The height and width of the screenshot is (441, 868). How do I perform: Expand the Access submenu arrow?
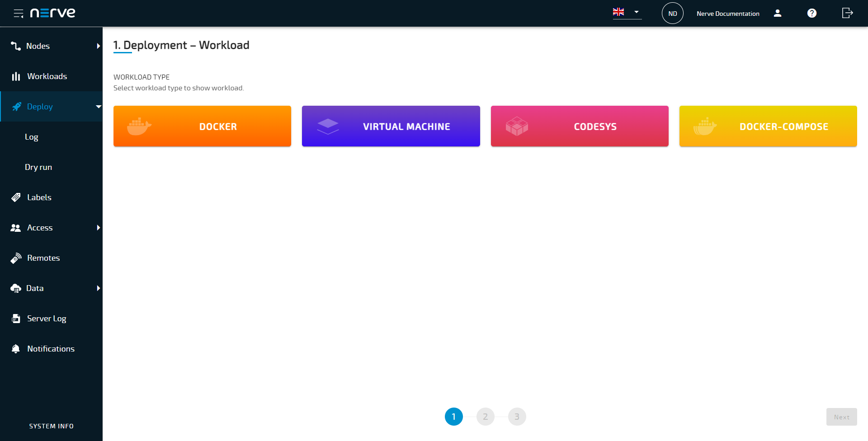click(x=99, y=228)
